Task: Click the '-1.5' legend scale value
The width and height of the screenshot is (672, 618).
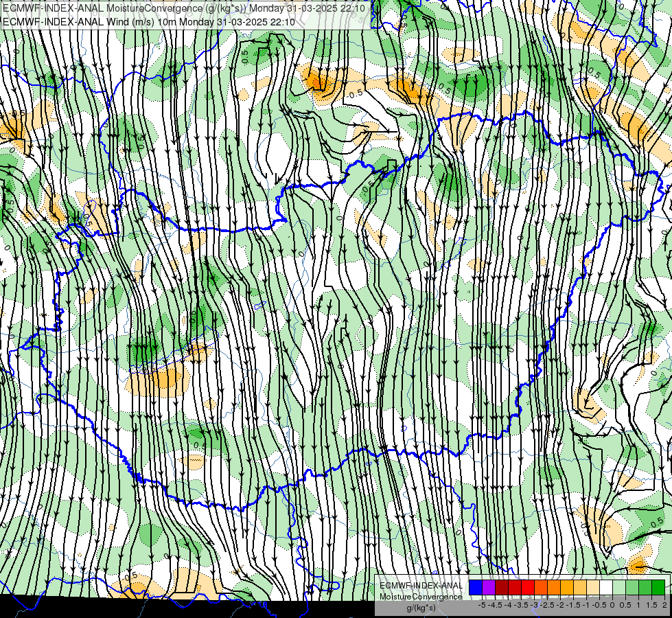Action: (573, 605)
